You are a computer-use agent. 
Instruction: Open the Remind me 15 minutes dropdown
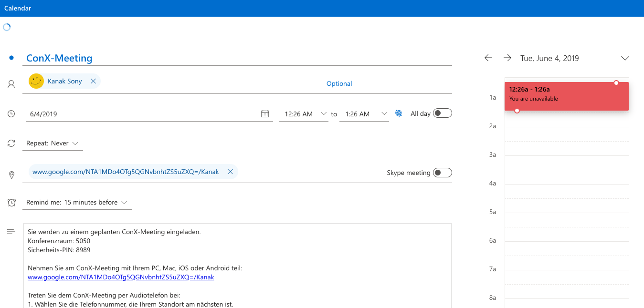125,202
